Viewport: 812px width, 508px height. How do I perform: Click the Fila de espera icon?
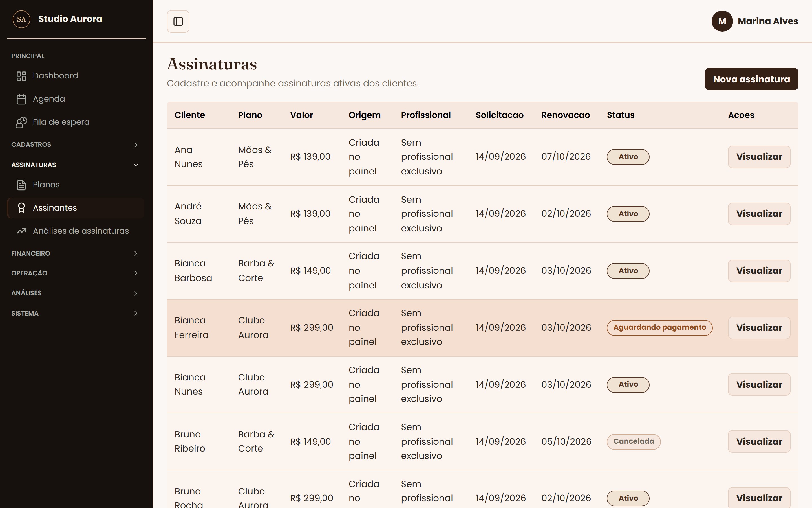21,122
